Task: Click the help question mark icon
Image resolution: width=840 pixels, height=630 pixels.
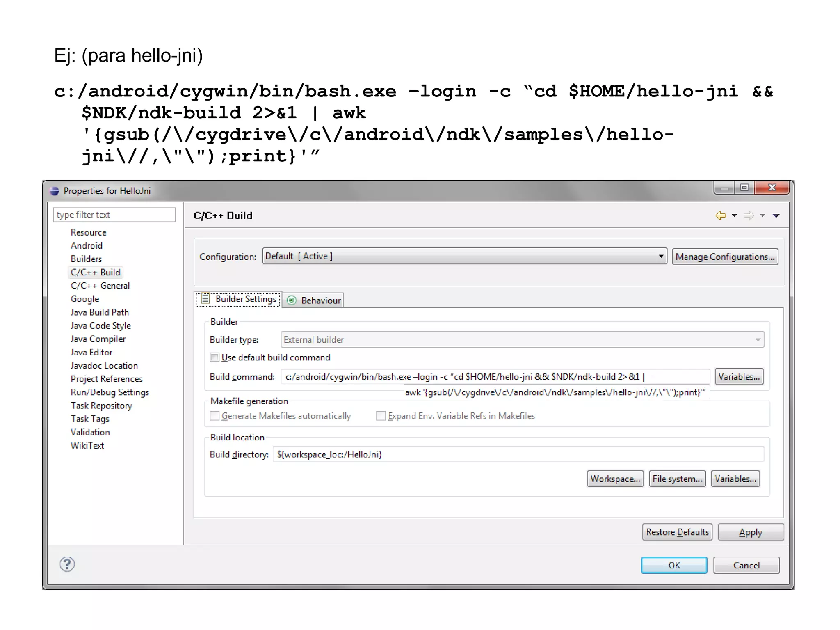Action: click(67, 564)
